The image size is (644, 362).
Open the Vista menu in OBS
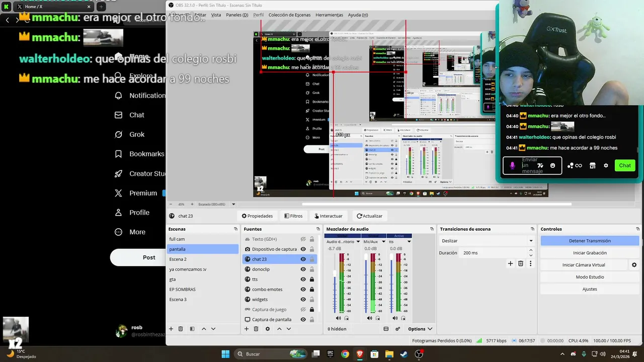click(x=216, y=15)
